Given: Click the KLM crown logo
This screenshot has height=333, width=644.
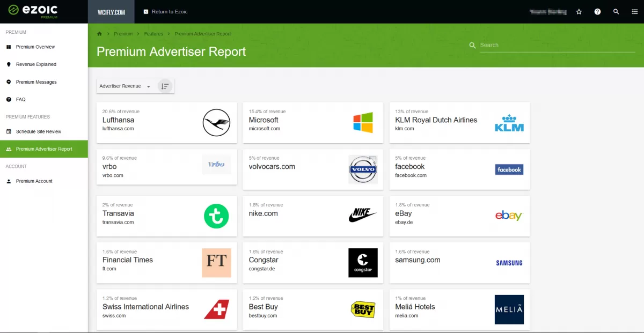Looking at the screenshot, I should (x=509, y=123).
